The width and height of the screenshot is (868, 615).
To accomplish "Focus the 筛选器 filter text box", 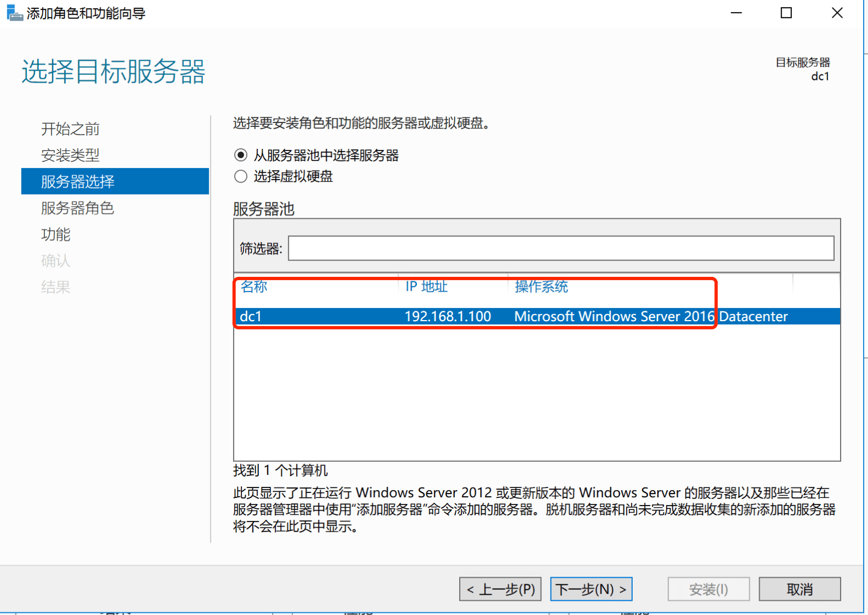I will [x=560, y=248].
